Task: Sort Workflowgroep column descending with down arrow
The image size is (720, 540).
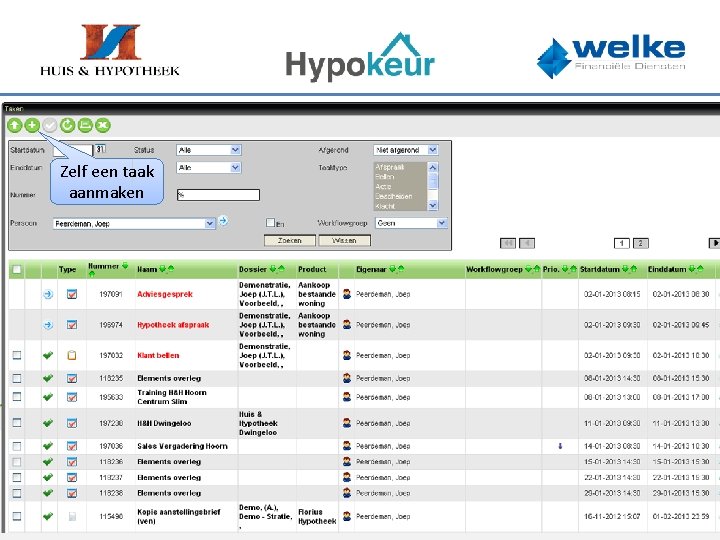Action: (x=528, y=269)
